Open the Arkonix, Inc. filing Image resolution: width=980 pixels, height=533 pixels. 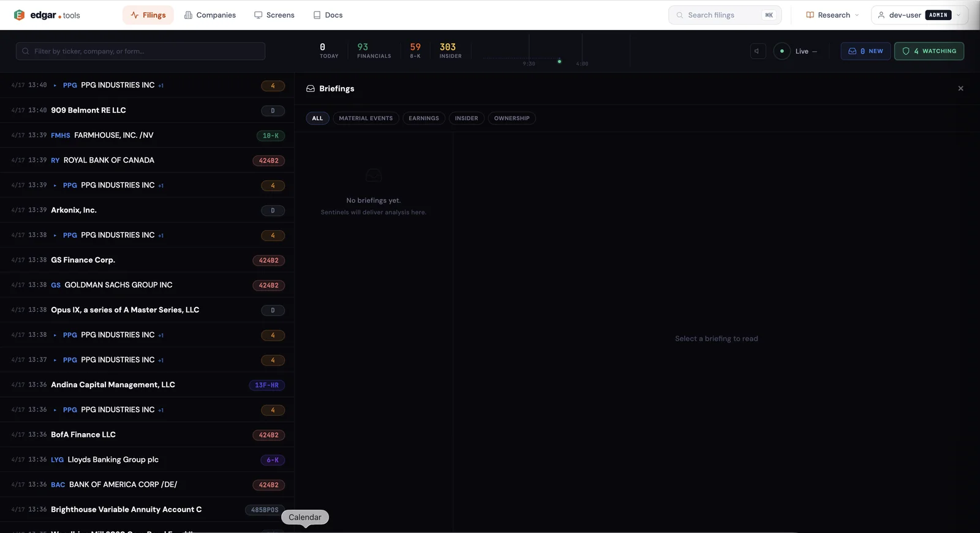pyautogui.click(x=147, y=210)
